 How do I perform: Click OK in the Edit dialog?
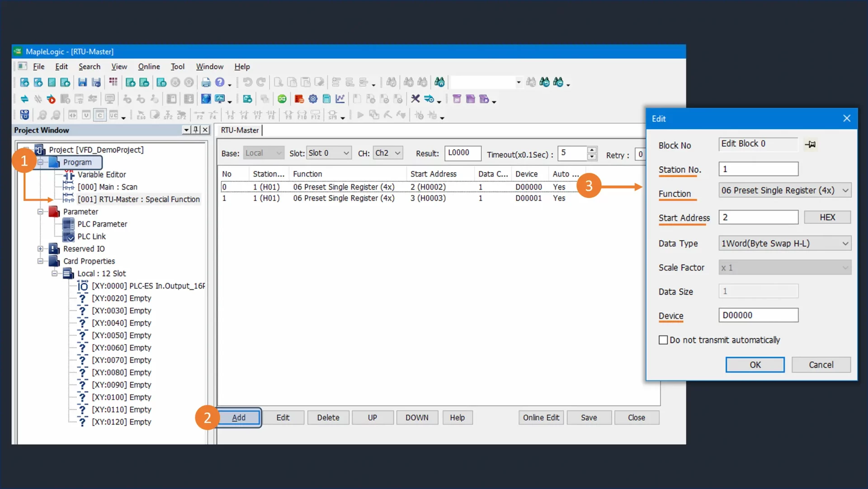click(x=755, y=365)
